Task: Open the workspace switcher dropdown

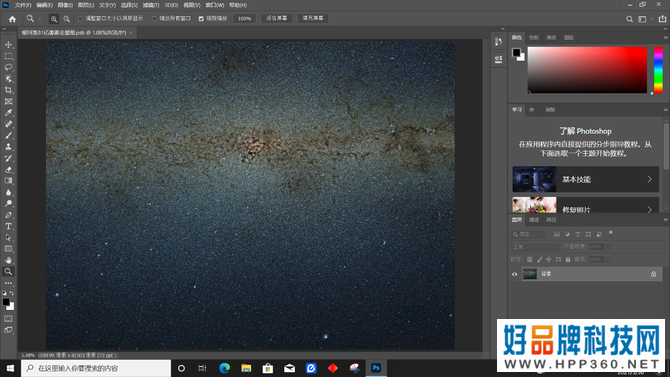Action: (644, 19)
